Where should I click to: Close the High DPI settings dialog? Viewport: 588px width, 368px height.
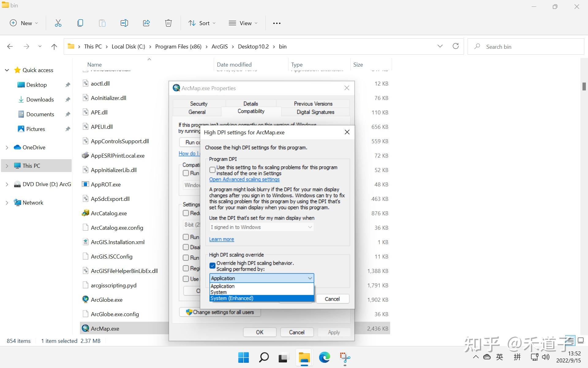[347, 132]
